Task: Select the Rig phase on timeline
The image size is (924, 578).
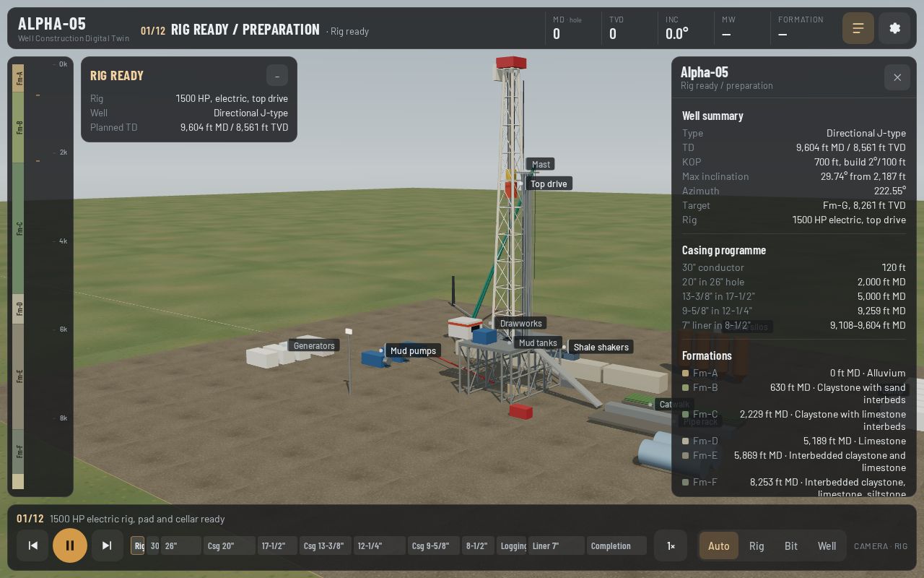Action: coord(137,545)
